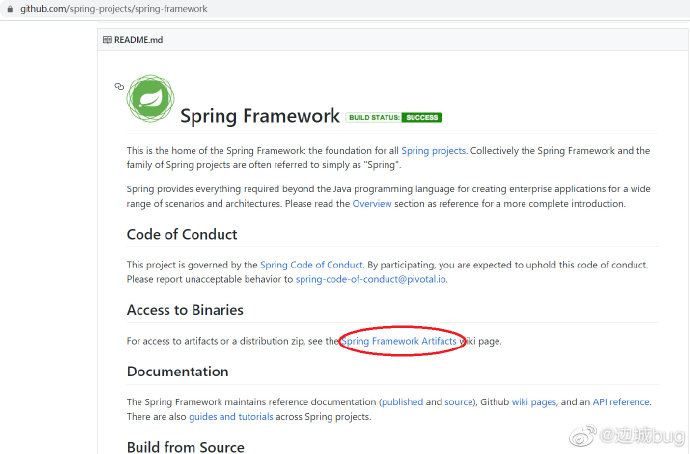
Task: Click the Build from Source heading
Action: point(186,447)
